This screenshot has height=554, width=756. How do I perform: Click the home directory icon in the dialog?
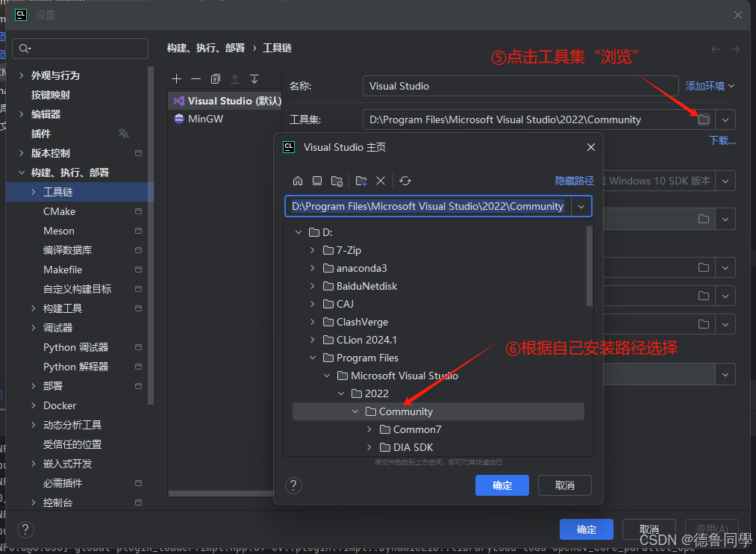pyautogui.click(x=298, y=180)
